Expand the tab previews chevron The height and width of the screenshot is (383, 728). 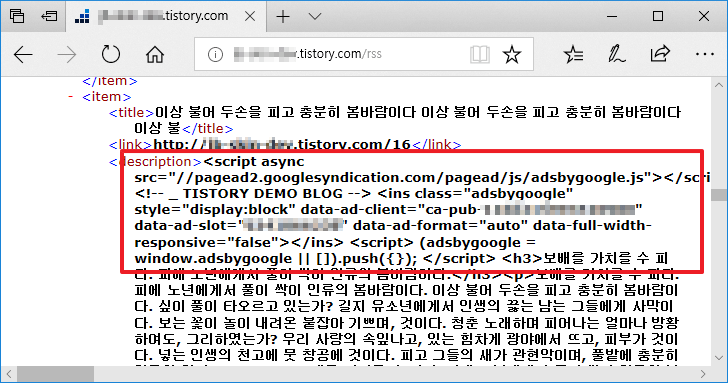(x=315, y=17)
